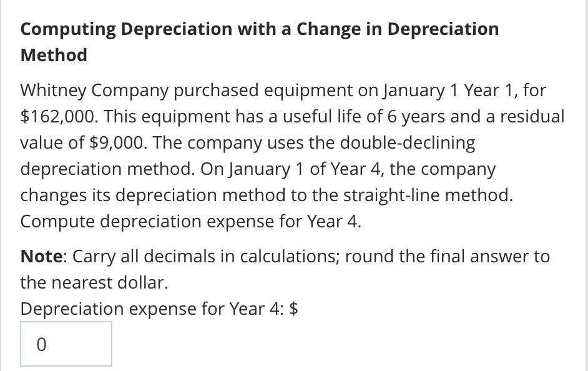Click the amount $162,000 in the problem
This screenshot has width=588, height=371.
[58, 116]
